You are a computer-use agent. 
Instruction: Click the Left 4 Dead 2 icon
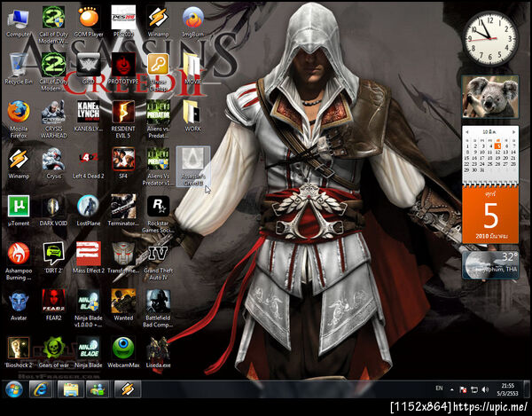coord(89,163)
